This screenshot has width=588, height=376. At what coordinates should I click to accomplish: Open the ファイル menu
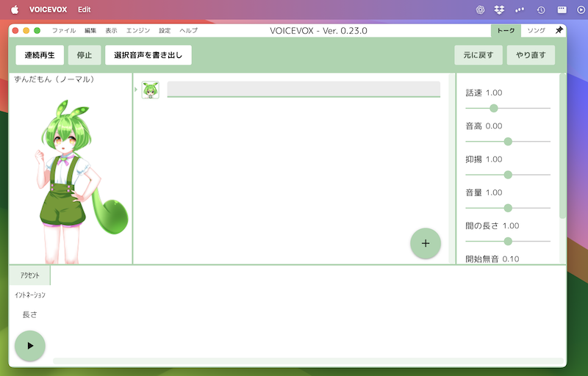(x=64, y=31)
